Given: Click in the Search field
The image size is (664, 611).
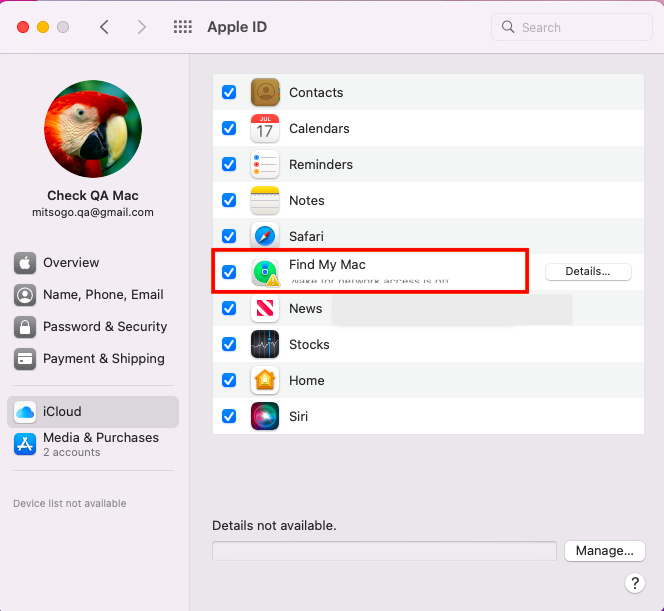Looking at the screenshot, I should coord(572,27).
